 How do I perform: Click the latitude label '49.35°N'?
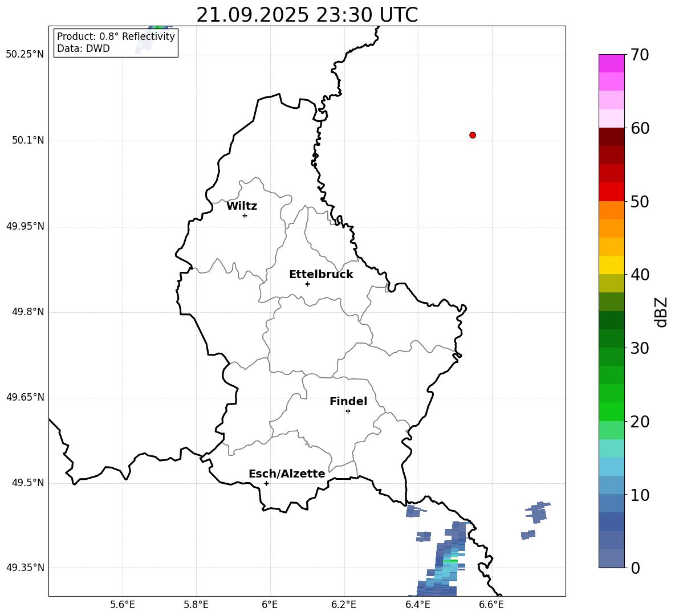tap(25, 568)
